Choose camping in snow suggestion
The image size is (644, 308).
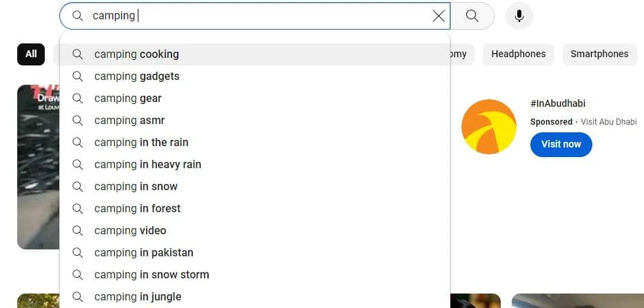click(255, 187)
